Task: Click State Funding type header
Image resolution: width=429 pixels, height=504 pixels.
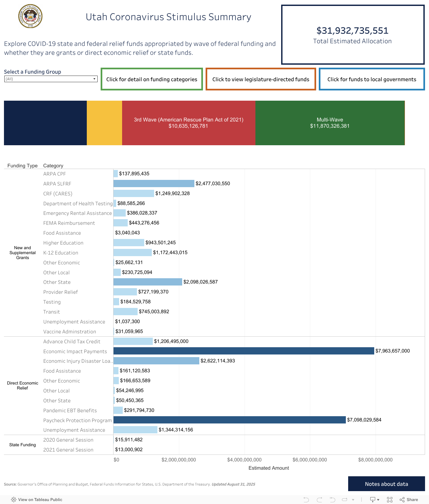Action: [x=22, y=445]
